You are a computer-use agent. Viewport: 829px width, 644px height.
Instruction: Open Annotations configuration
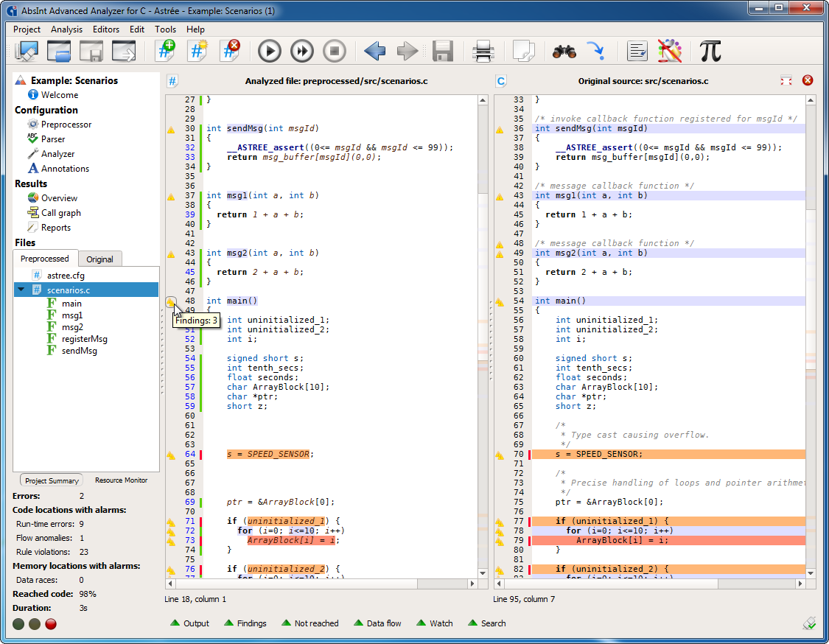[x=59, y=169]
